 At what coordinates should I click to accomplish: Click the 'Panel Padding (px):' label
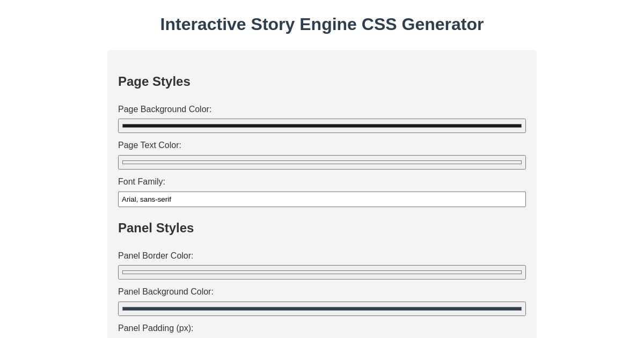(x=156, y=328)
